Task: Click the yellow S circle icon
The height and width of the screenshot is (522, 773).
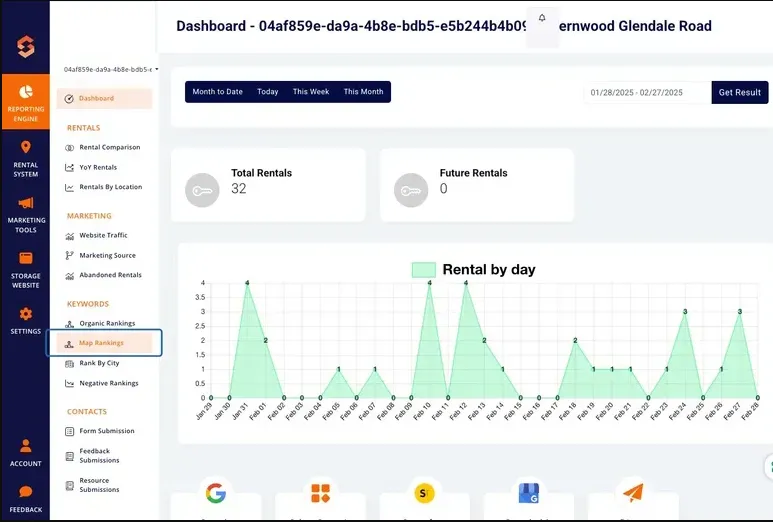Action: pyautogui.click(x=424, y=493)
